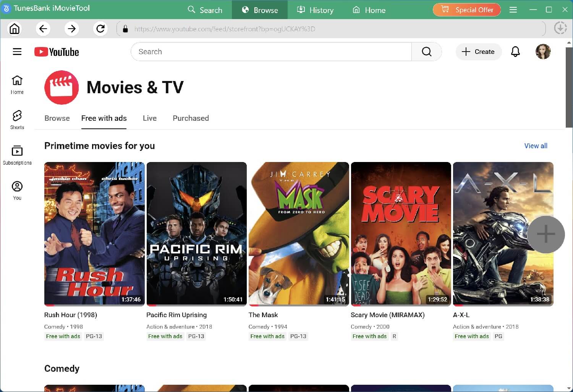Open the YouTube guide hamburger menu

click(17, 52)
